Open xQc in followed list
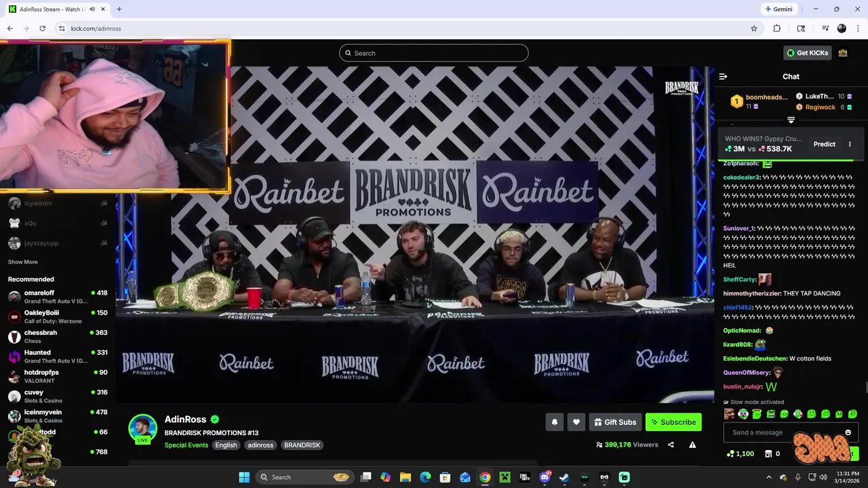Image resolution: width=868 pixels, height=488 pixels. 58,223
